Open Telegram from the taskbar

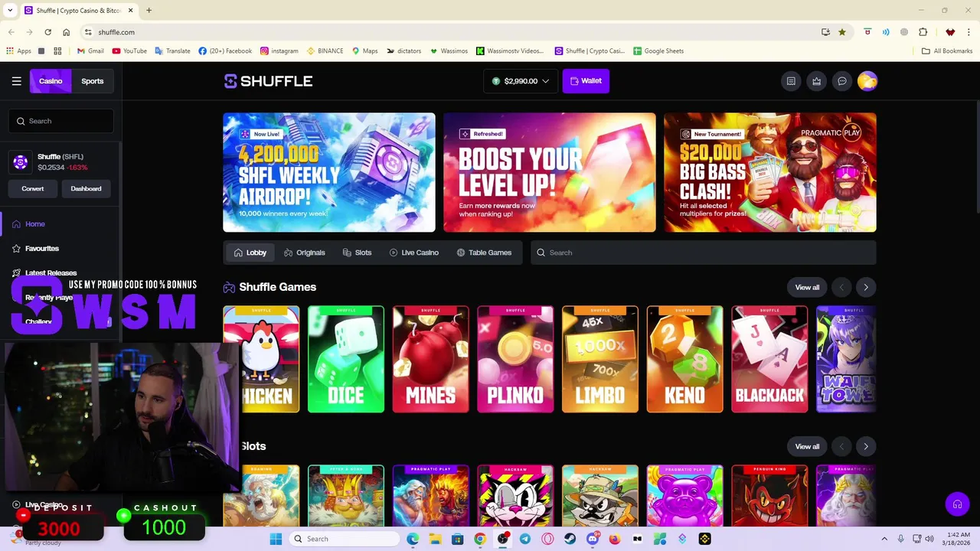tap(524, 539)
